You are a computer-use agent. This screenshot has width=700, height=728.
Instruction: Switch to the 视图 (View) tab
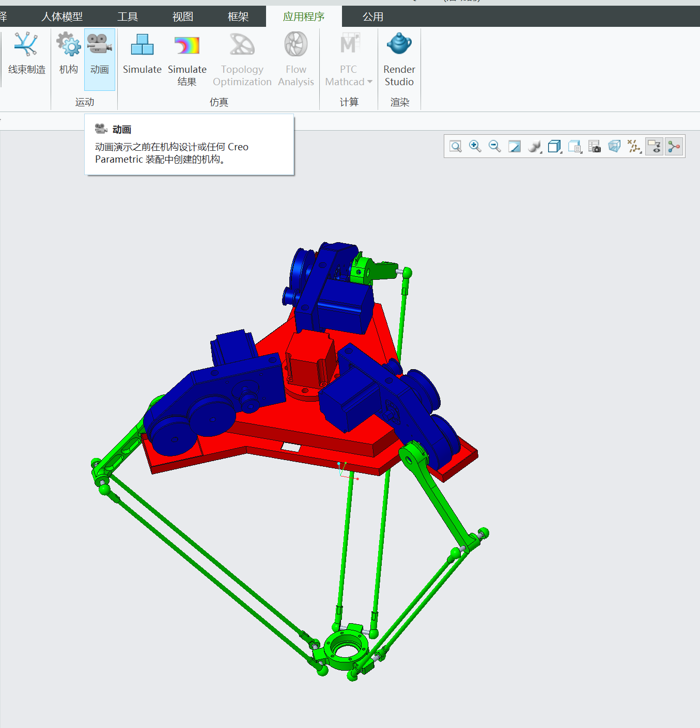tap(182, 17)
